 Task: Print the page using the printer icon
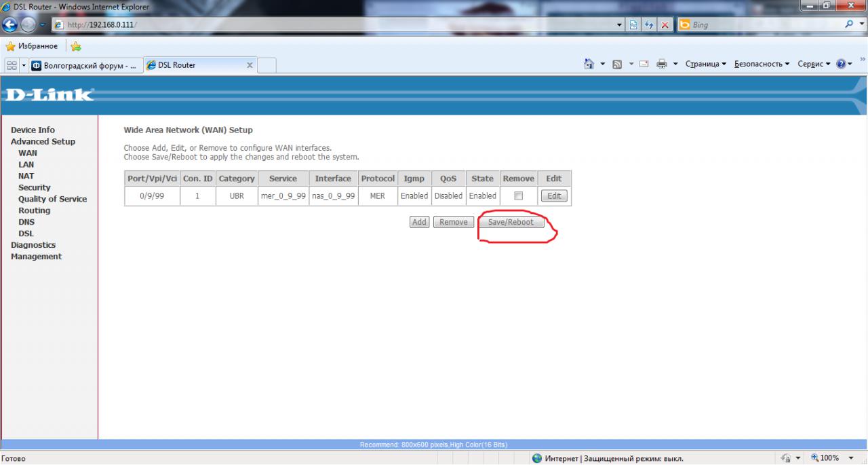pos(662,64)
